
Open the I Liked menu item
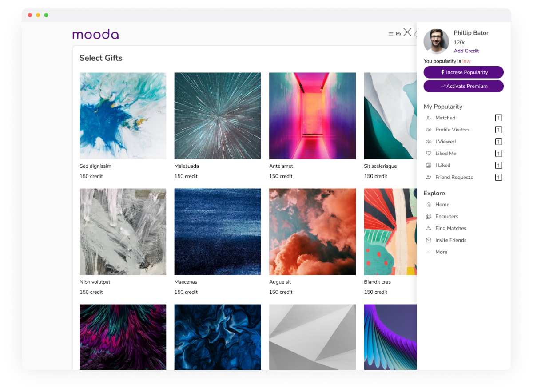(x=442, y=166)
